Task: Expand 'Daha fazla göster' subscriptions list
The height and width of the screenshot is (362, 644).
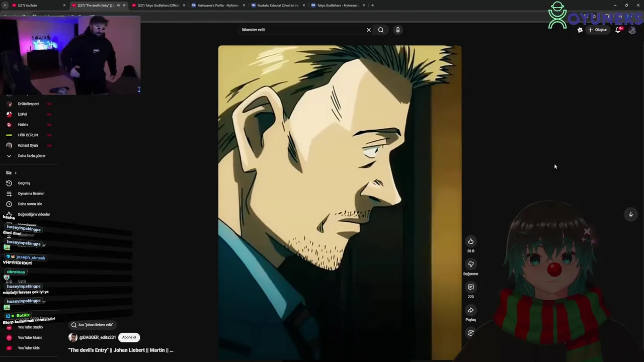Action: 32,156
